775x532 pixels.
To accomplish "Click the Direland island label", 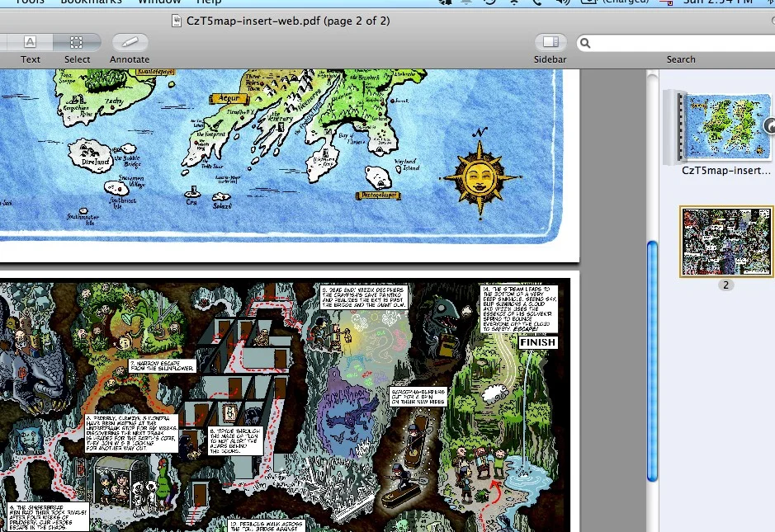I will point(96,162).
